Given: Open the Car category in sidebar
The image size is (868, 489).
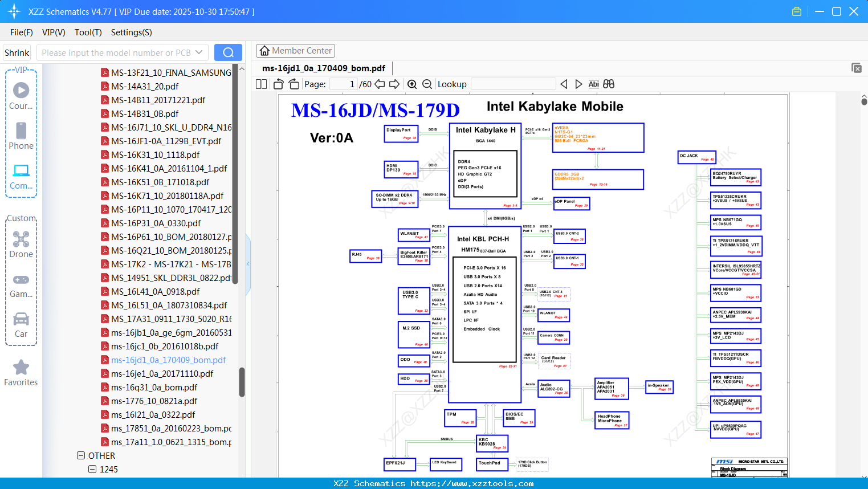Looking at the screenshot, I should pyautogui.click(x=21, y=324).
